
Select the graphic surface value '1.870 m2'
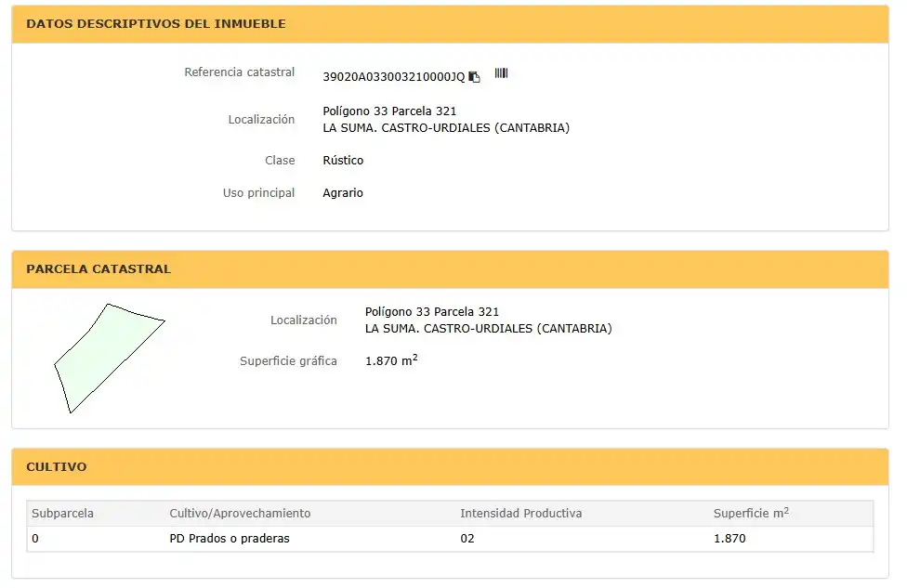click(391, 360)
